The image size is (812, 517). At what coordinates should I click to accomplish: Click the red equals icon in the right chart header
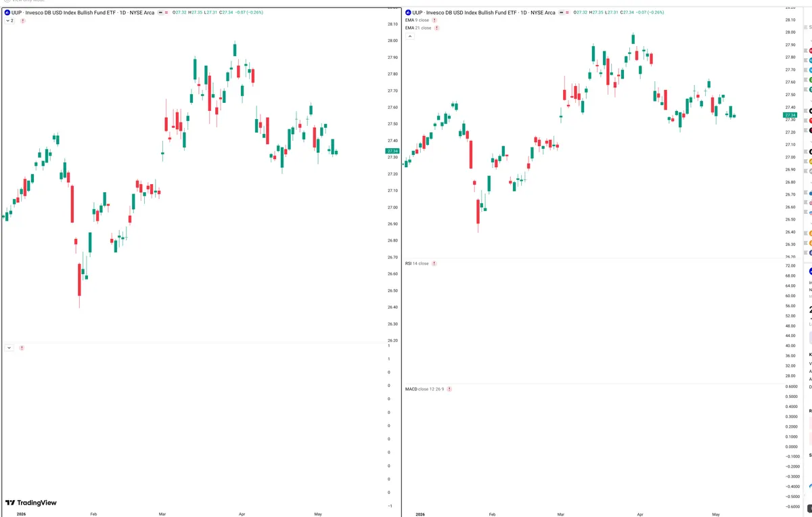click(x=566, y=12)
